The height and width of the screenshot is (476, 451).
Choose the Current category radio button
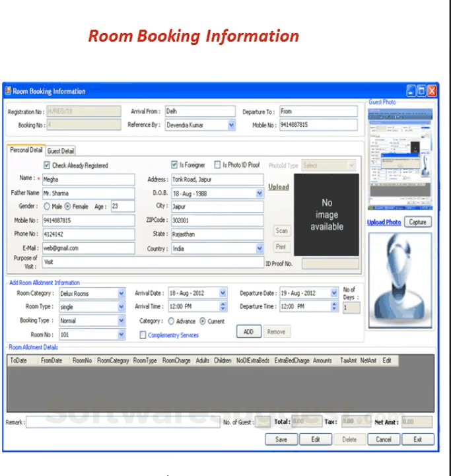(x=203, y=321)
